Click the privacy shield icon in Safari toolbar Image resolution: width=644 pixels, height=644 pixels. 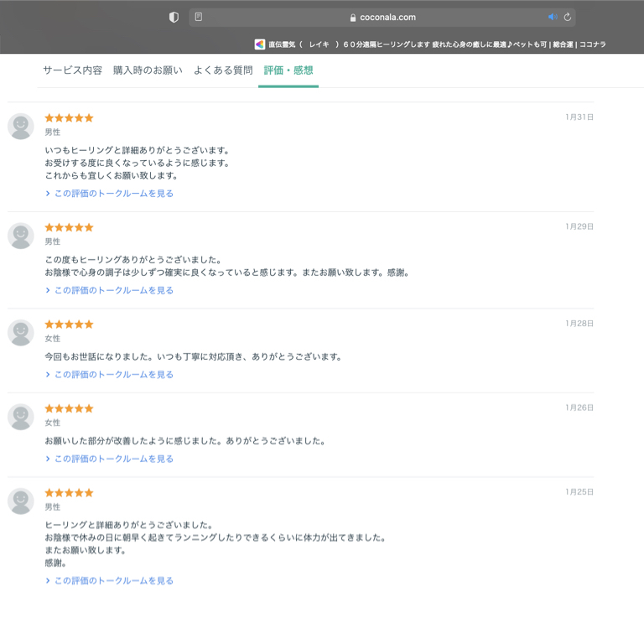[x=174, y=17]
